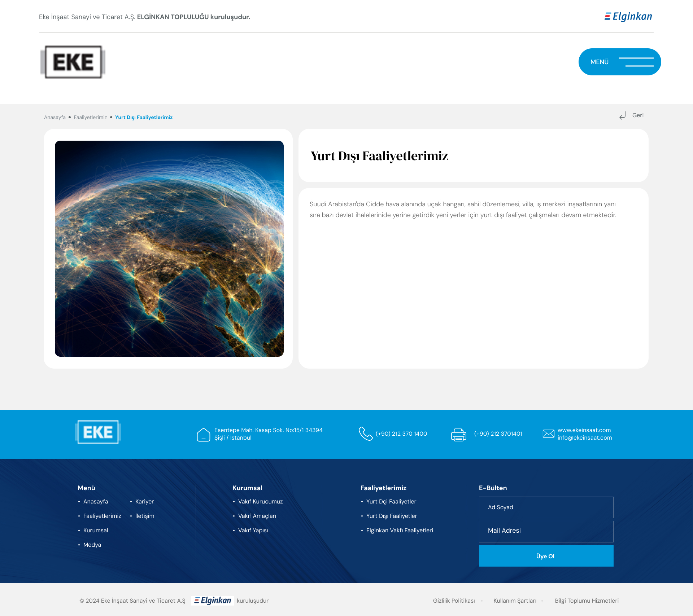
Task: Click the Elginkan logo in copyright bar
Action: coord(213,600)
